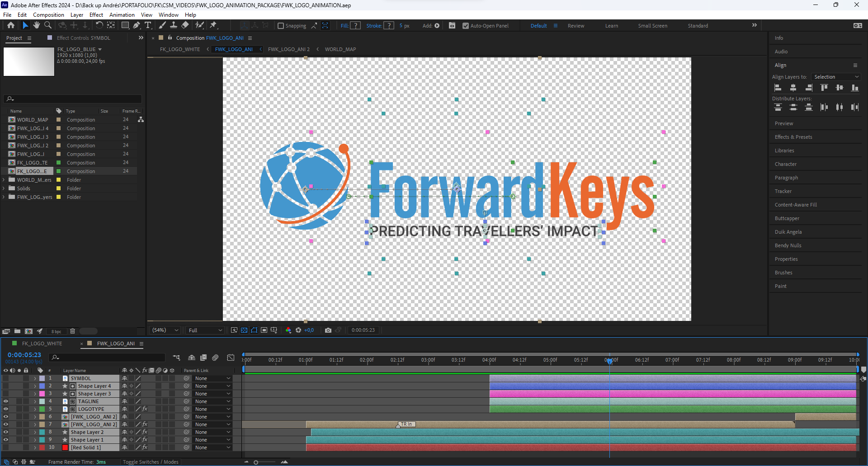Take a snapshot of the viewer
This screenshot has height=466, width=868.
(x=328, y=330)
